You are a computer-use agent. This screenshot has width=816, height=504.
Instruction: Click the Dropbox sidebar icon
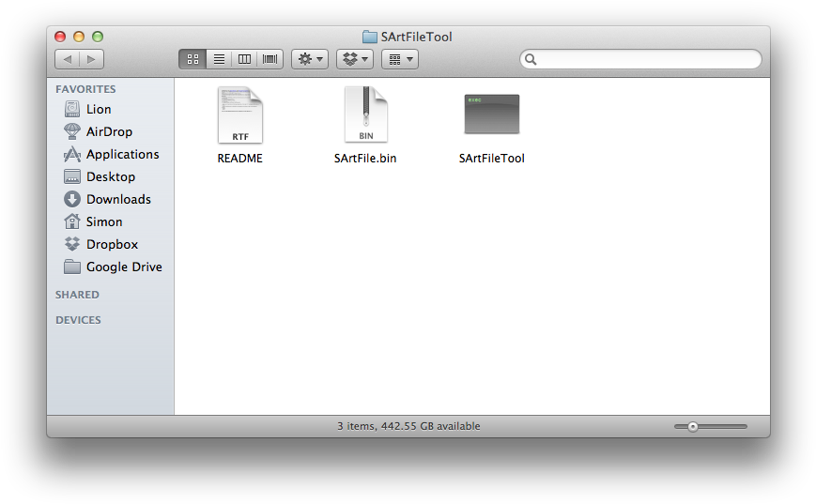point(72,244)
